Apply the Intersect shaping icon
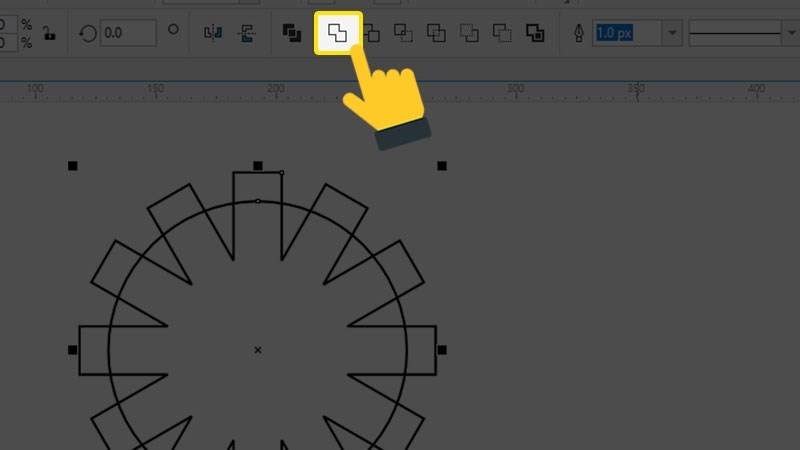This screenshot has width=800, height=450. click(403, 33)
